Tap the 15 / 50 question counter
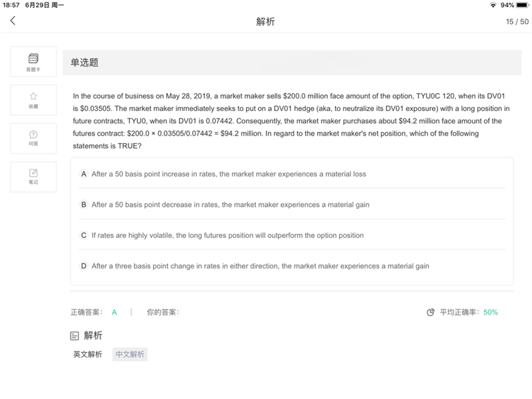 pyautogui.click(x=517, y=22)
